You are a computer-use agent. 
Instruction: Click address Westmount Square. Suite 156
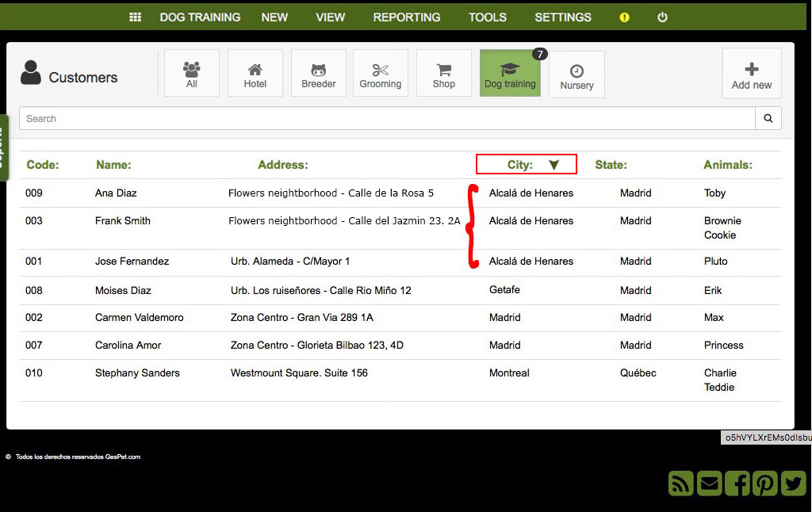coord(299,373)
